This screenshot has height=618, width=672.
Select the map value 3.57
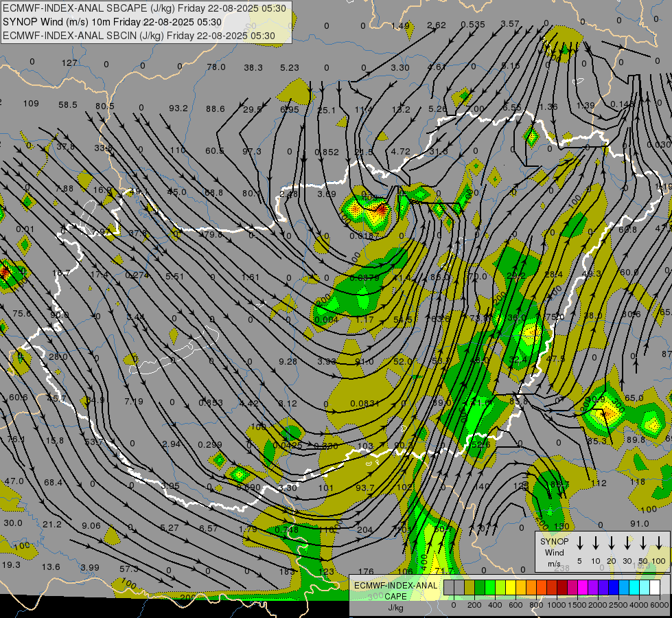(x=510, y=23)
